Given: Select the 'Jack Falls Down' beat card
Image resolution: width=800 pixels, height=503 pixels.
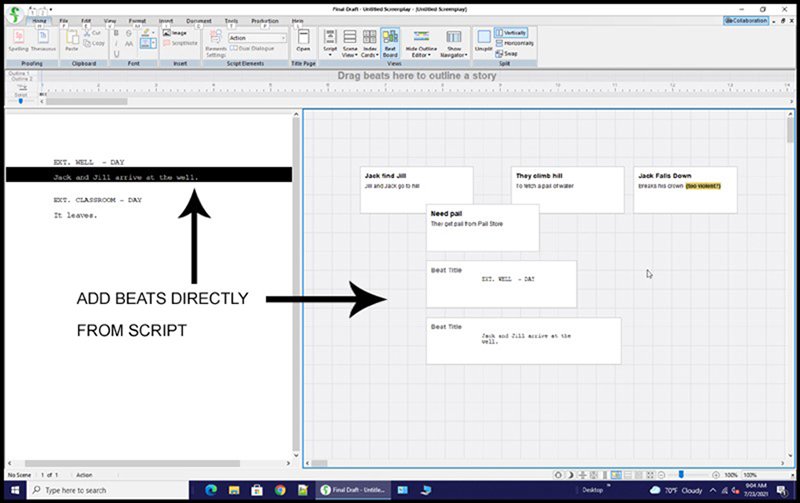Looking at the screenshot, I should coord(685,189).
